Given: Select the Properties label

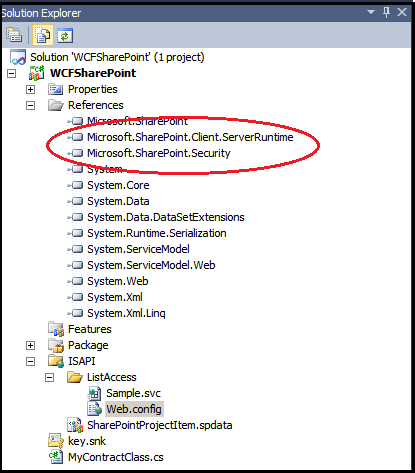Looking at the screenshot, I should pos(93,89).
